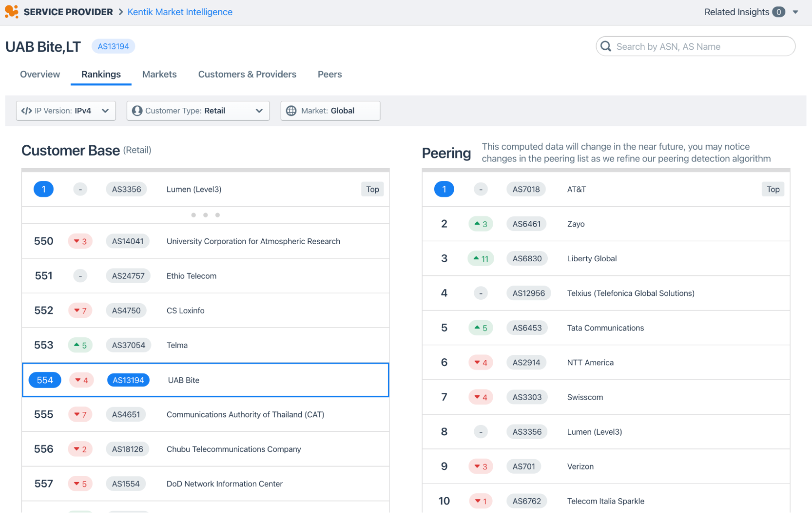Screen dimensions: 812x513
Task: Click the AS12956 tag for Telxius
Action: click(528, 293)
